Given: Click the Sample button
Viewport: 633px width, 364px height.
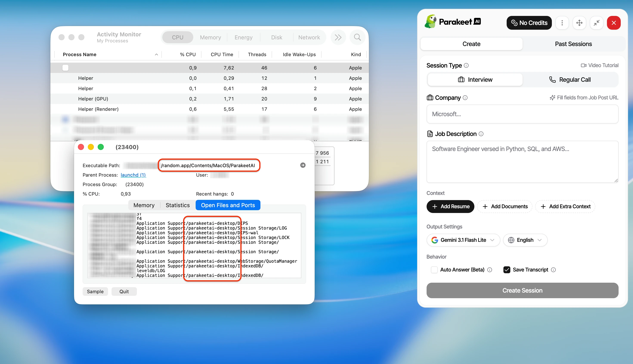Looking at the screenshot, I should (x=95, y=292).
